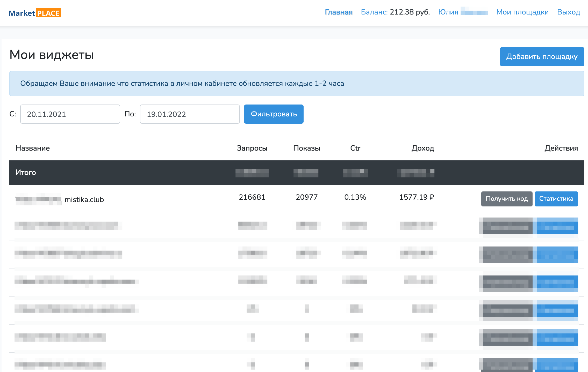Go to Мои площадки page
The width and height of the screenshot is (588, 372).
pyautogui.click(x=522, y=12)
